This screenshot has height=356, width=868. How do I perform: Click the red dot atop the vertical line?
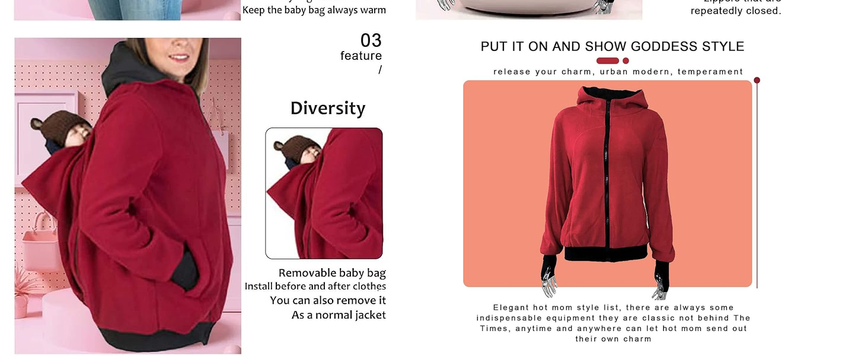coord(757,80)
